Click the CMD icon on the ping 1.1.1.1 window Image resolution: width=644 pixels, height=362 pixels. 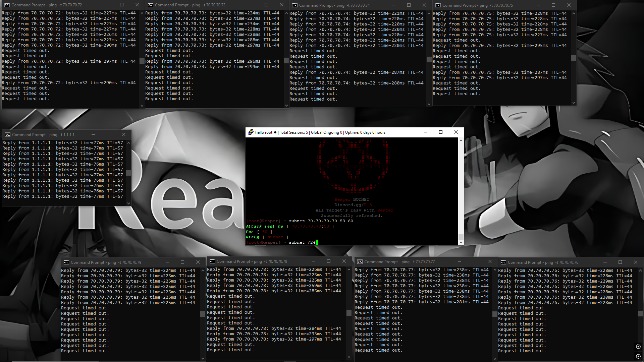[7, 134]
